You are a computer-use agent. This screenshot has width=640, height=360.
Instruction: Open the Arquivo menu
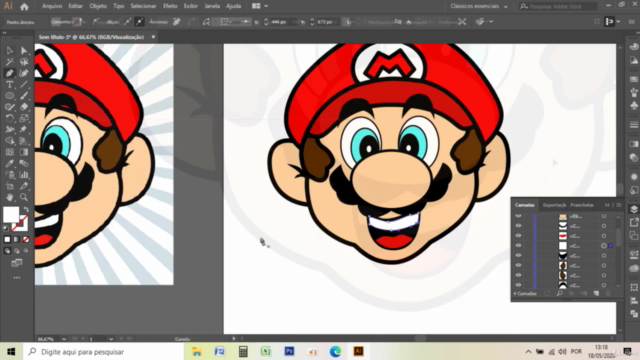pyautogui.click(x=52, y=6)
